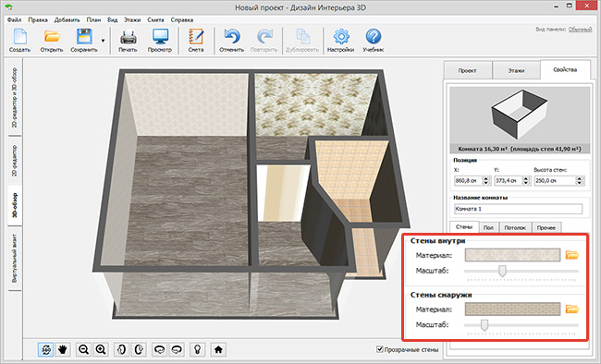This screenshot has width=601, height=364.
Task: Click the Стены снаружи brick material swatch
Action: (512, 309)
